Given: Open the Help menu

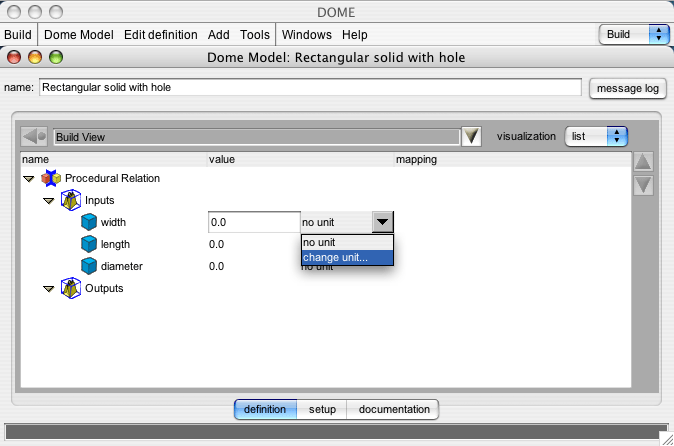Looking at the screenshot, I should coord(355,35).
